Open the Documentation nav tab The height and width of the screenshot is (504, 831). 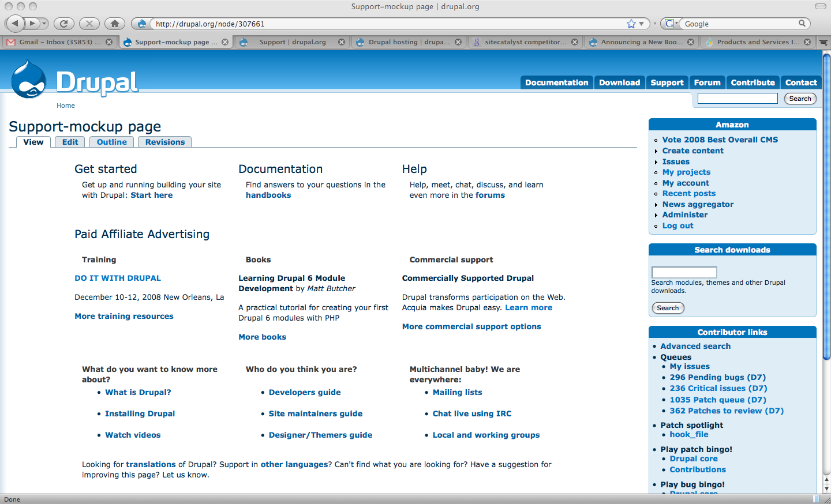coord(556,82)
